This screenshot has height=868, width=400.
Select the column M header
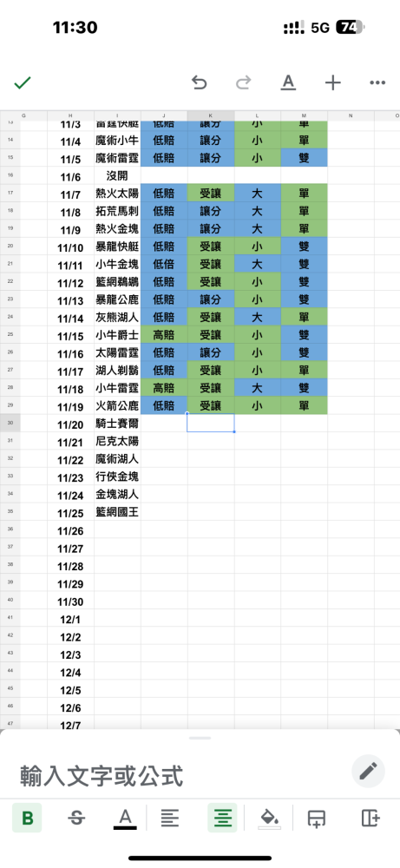pyautogui.click(x=304, y=115)
